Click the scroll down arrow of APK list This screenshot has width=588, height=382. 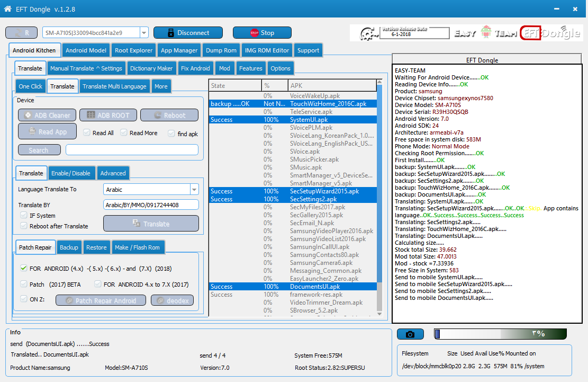click(379, 314)
